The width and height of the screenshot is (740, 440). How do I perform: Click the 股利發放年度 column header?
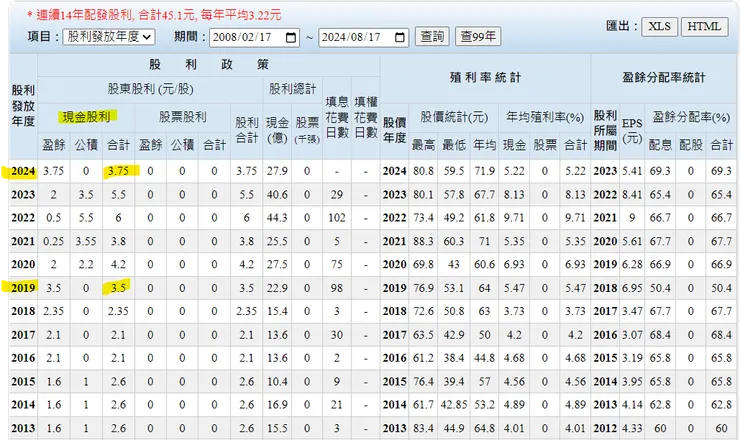(x=23, y=106)
